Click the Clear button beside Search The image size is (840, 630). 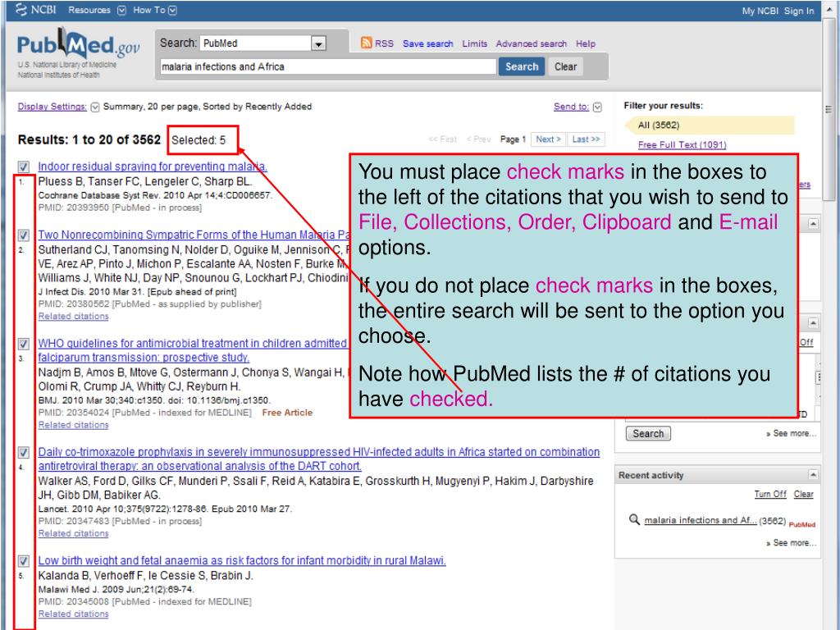[x=566, y=66]
